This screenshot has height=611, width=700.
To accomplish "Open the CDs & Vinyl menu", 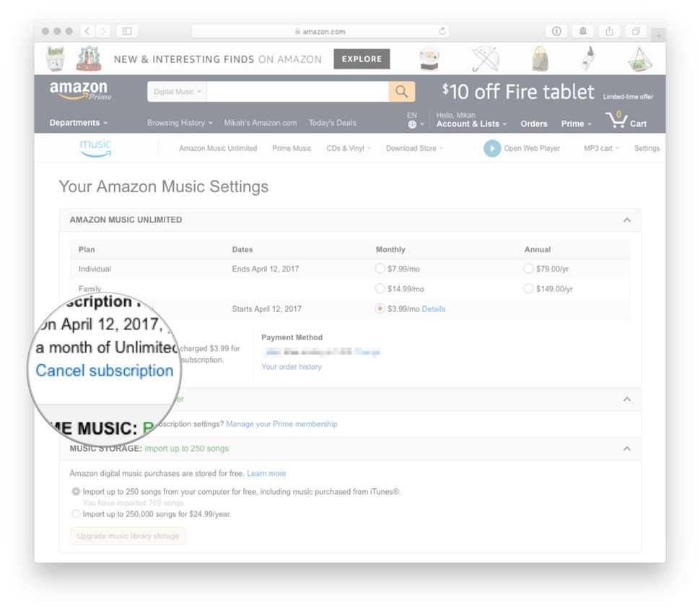I will click(347, 148).
